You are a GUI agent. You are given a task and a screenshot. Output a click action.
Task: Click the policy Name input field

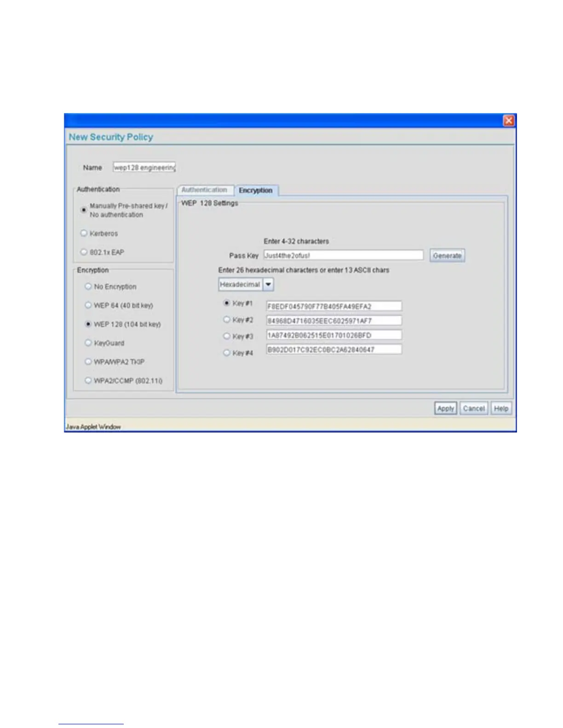[144, 168]
